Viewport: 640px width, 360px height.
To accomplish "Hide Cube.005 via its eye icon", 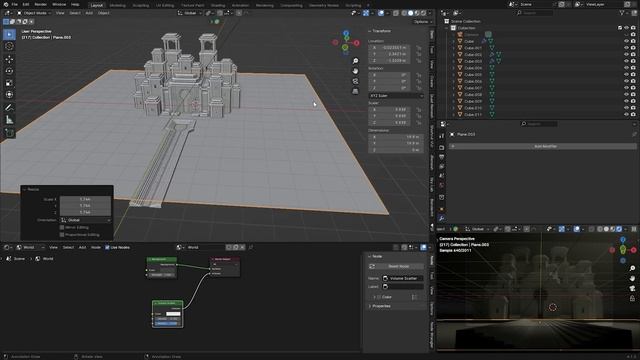I will 626,75.
